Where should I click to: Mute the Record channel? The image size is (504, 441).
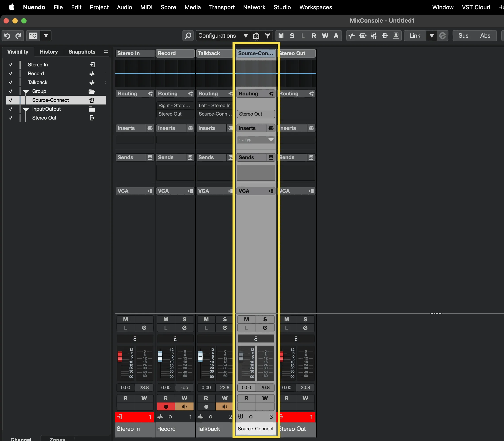(x=166, y=319)
